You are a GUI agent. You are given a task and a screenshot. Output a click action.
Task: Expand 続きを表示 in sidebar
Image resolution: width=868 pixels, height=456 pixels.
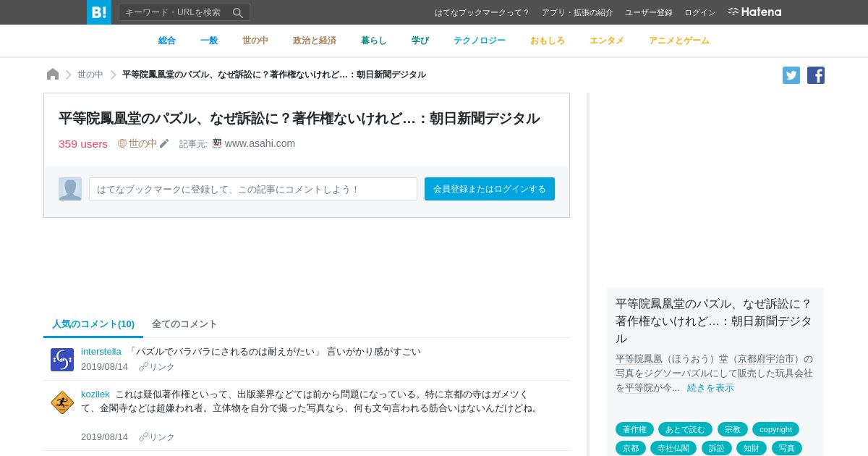point(710,388)
